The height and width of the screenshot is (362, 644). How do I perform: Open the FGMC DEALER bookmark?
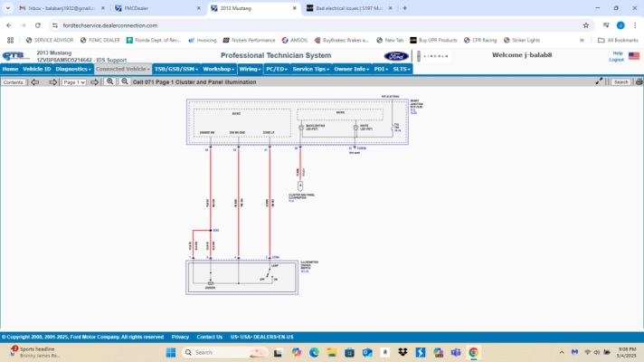click(99, 40)
